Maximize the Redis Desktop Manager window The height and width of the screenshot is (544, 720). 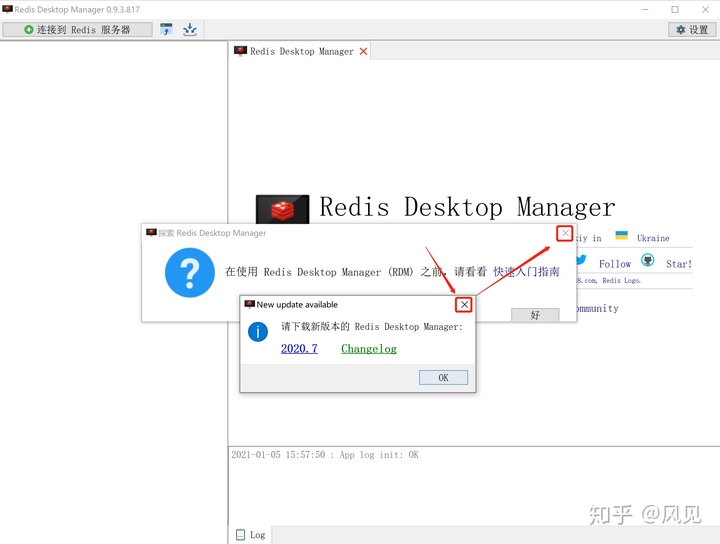pos(675,9)
